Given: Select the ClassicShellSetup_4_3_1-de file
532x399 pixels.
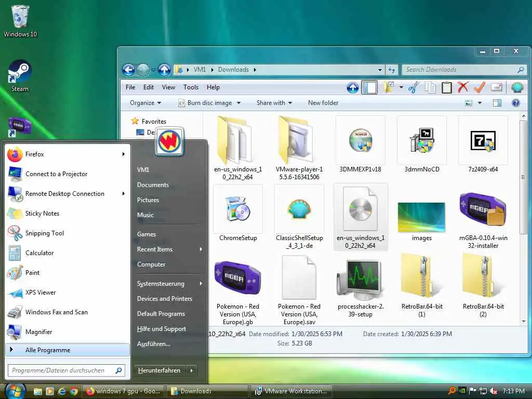Looking at the screenshot, I should 299,217.
